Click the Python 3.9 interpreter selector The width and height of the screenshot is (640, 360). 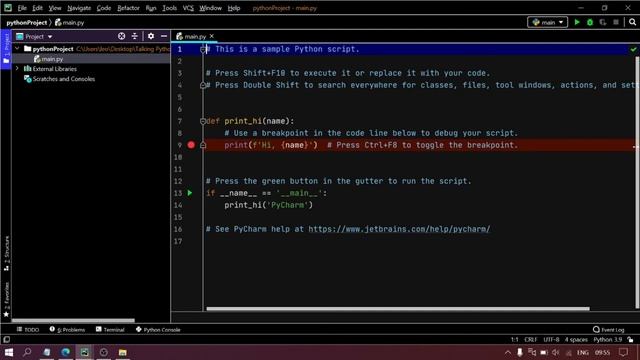click(607, 340)
